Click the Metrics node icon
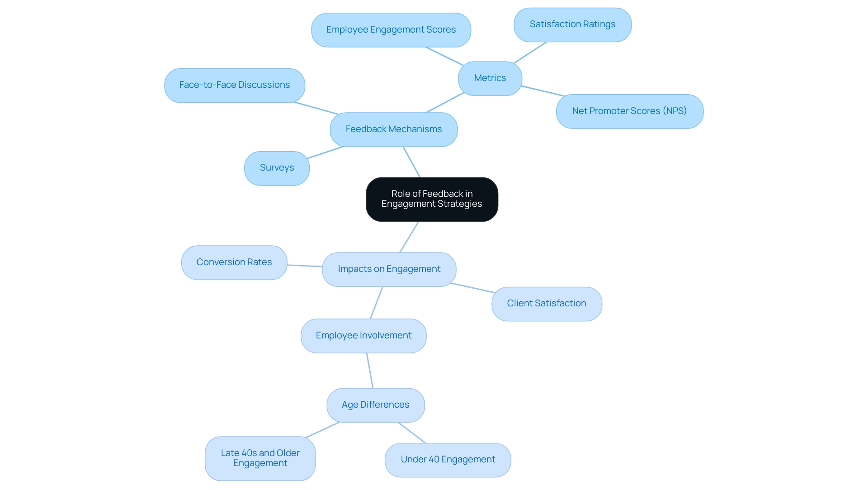The width and height of the screenshot is (868, 490). point(490,78)
